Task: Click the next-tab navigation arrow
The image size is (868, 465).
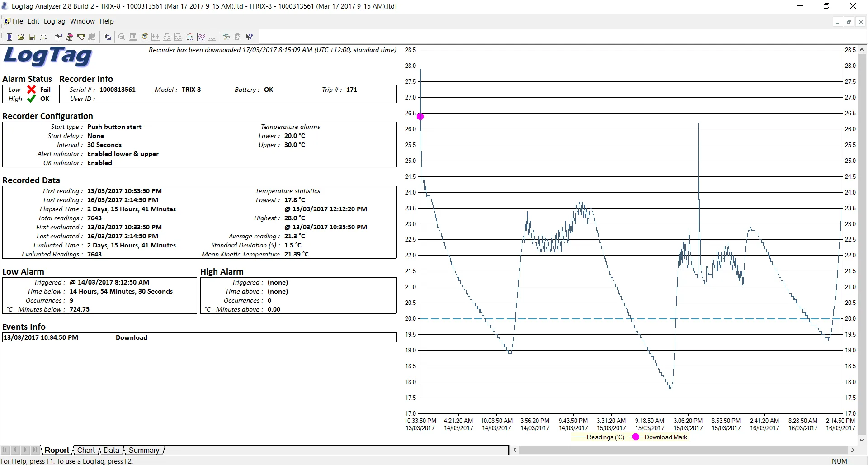Action: [x=25, y=450]
